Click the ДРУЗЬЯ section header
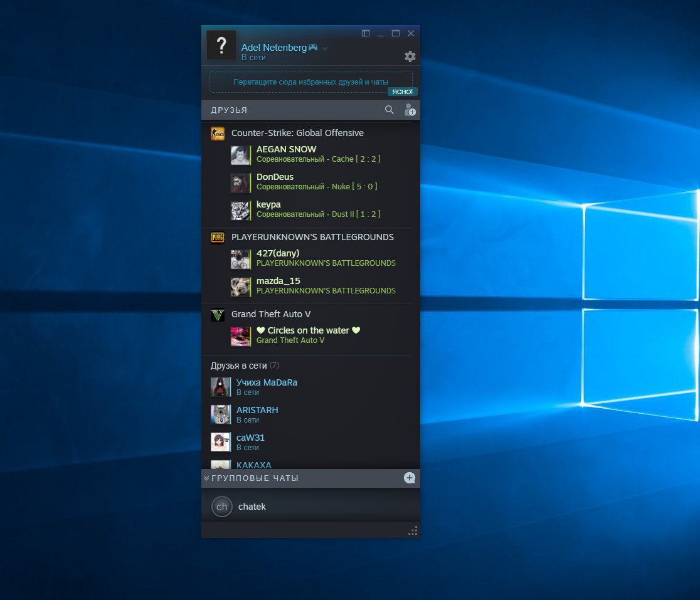The width and height of the screenshot is (700, 600). (229, 110)
